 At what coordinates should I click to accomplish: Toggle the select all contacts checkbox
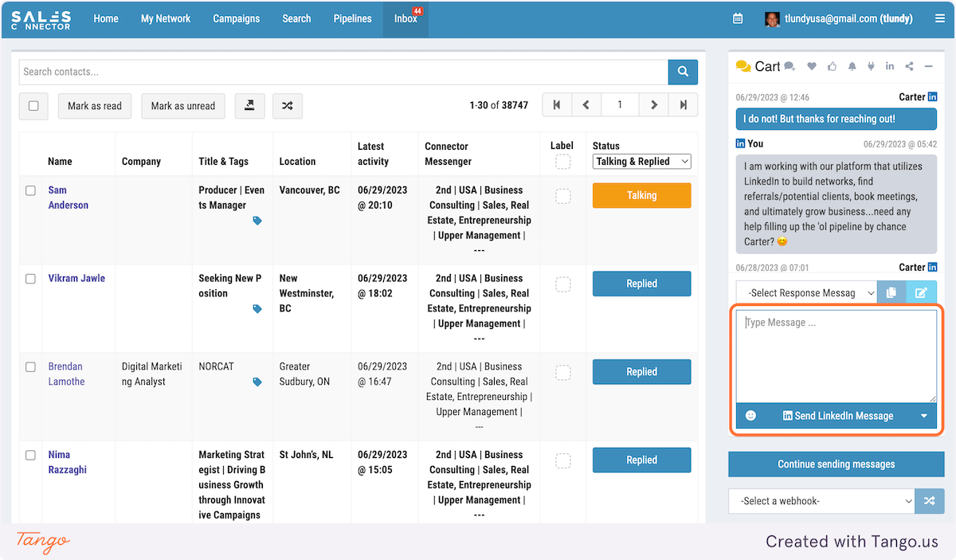pos(33,106)
